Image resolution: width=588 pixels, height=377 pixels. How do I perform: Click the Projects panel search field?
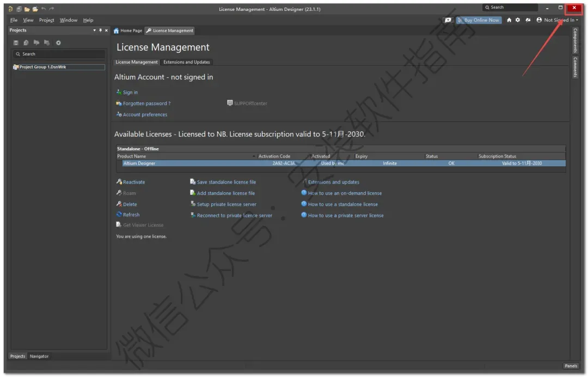click(59, 54)
